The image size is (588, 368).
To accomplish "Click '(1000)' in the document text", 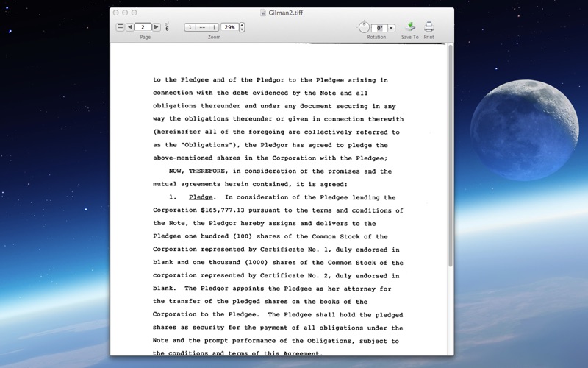I will [x=257, y=263].
